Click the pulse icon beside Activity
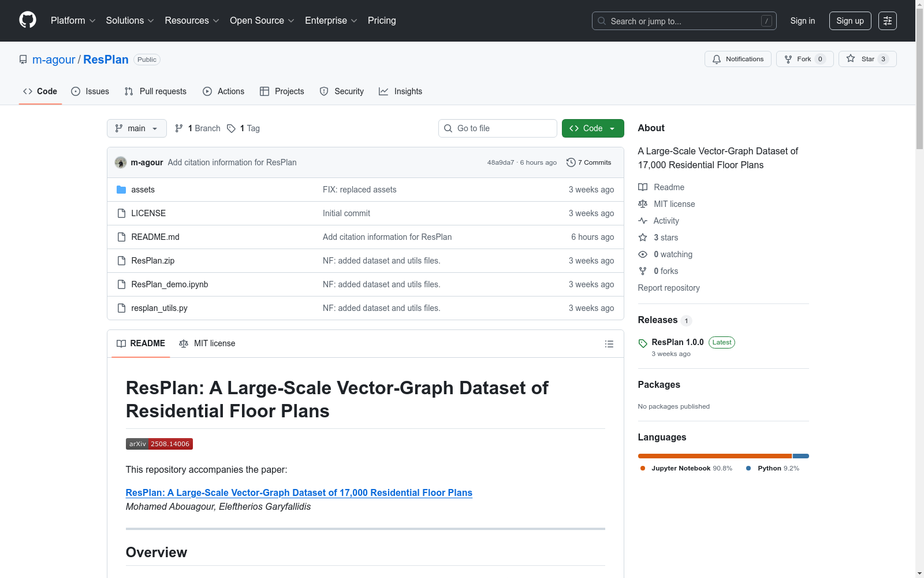Viewport: 924px width, 578px height. point(643,221)
